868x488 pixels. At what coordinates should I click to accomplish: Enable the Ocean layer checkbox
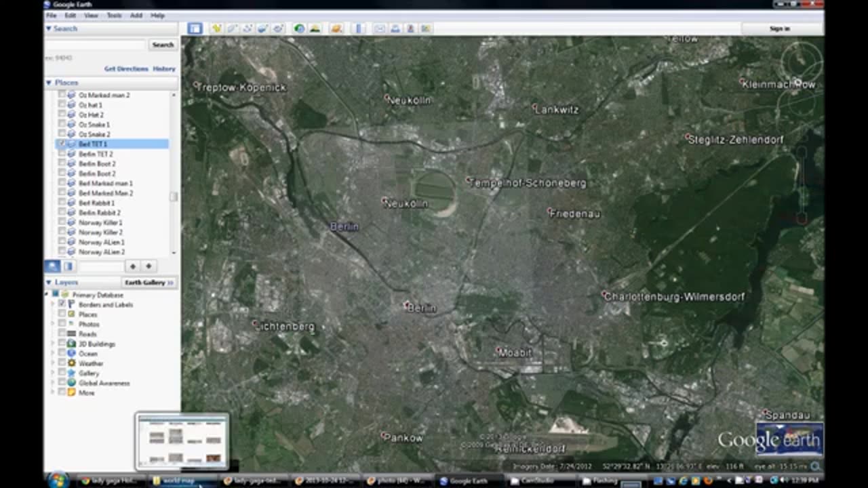pos(62,354)
